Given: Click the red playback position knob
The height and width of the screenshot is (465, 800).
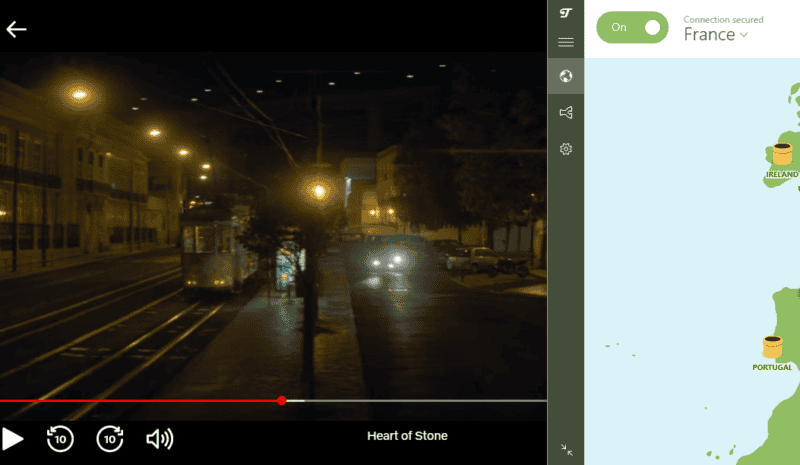Looking at the screenshot, I should (282, 401).
